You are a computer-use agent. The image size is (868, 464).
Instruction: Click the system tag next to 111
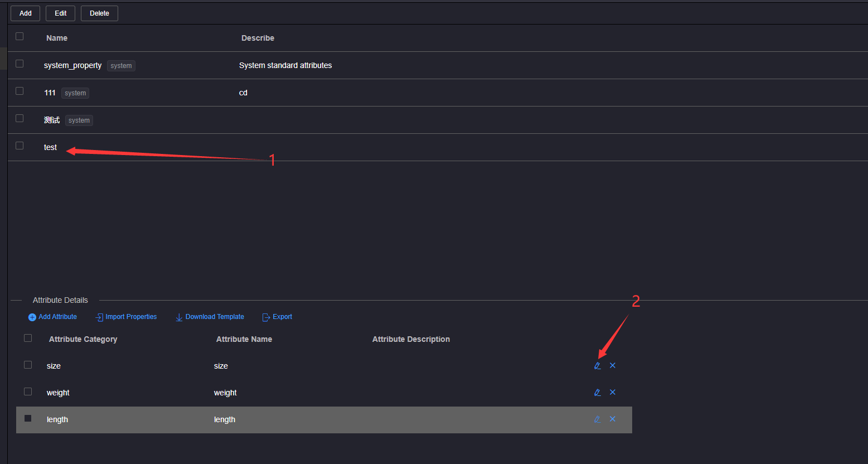coord(75,93)
